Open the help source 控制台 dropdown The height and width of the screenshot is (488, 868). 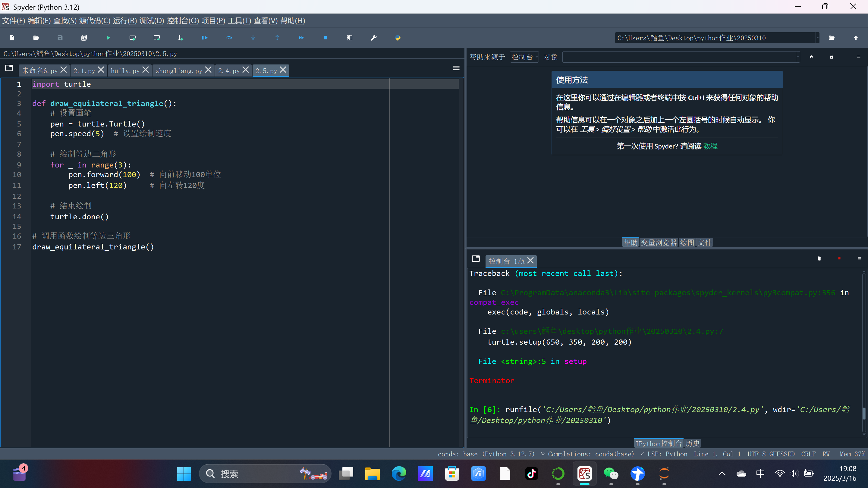(x=524, y=57)
